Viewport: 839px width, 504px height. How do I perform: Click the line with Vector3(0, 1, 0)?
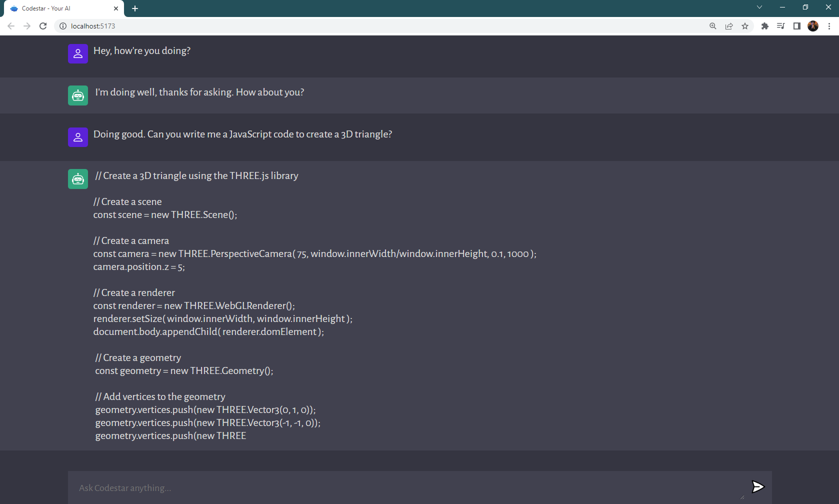(205, 409)
